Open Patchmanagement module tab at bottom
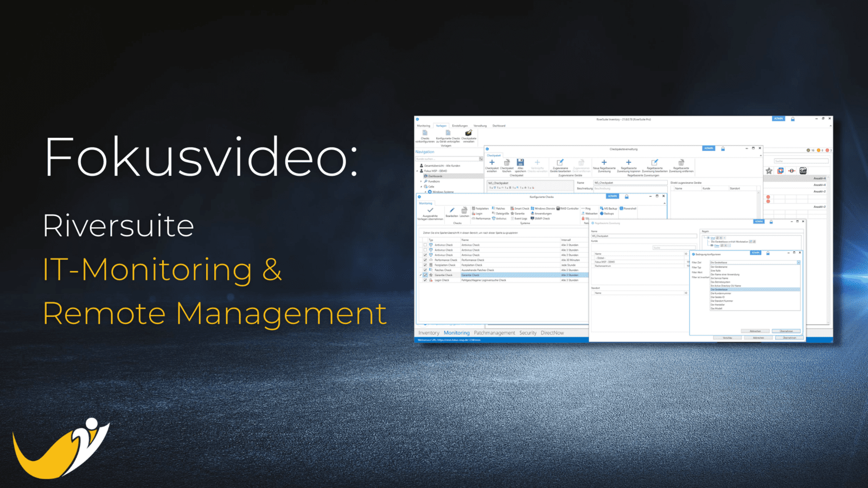 point(494,333)
